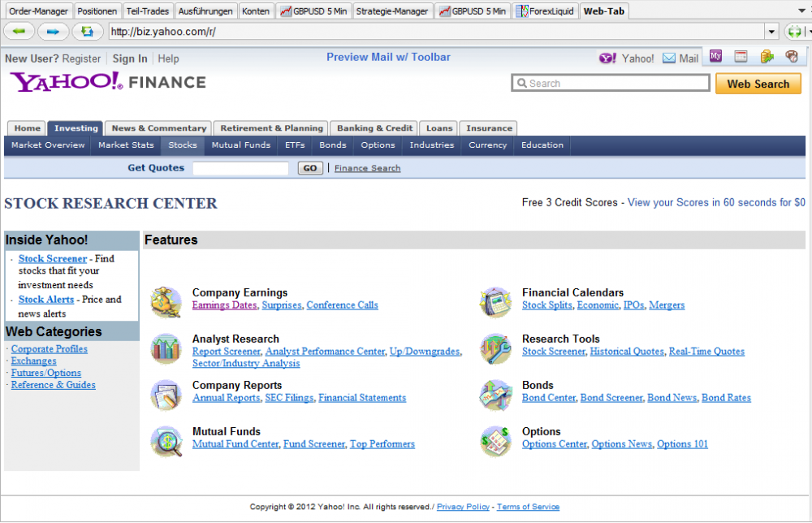The width and height of the screenshot is (812, 523).
Task: Open the Home navigation tab
Action: [27, 128]
